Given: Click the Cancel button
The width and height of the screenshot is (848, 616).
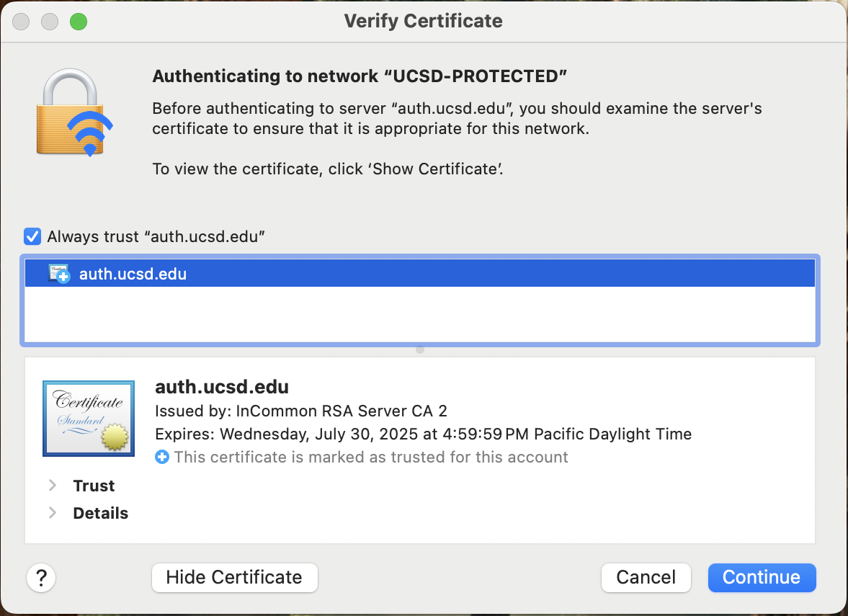Looking at the screenshot, I should tap(646, 578).
